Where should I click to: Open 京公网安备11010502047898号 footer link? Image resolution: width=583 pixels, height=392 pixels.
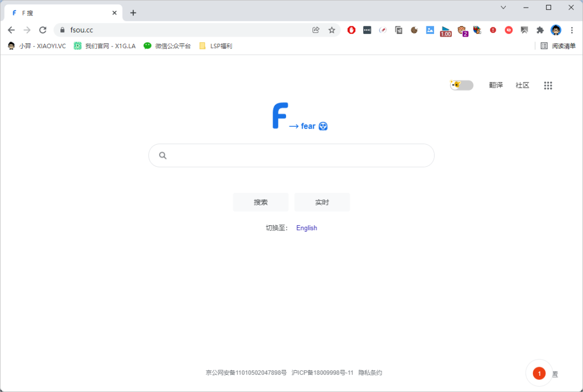(x=246, y=373)
